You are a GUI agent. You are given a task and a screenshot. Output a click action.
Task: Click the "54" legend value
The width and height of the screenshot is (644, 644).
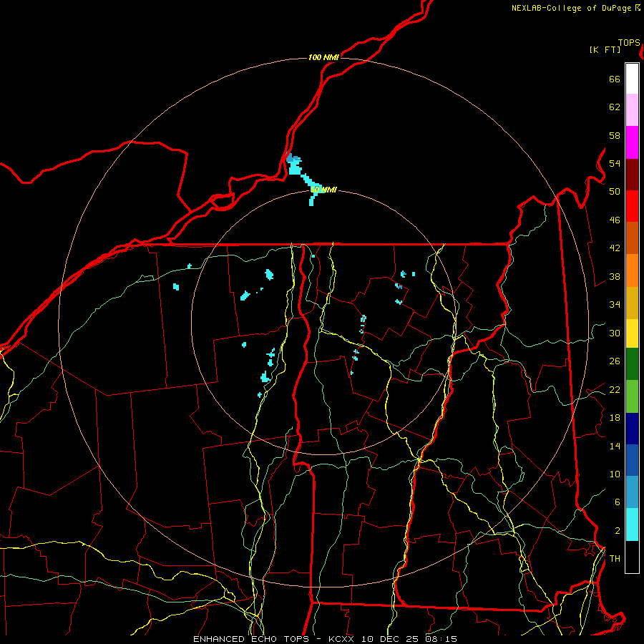pos(615,163)
